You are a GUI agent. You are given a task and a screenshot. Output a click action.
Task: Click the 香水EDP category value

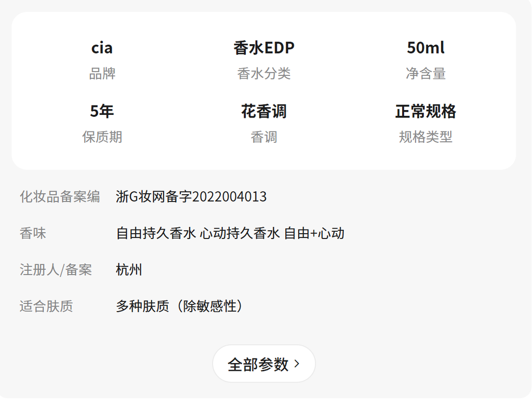(x=264, y=48)
